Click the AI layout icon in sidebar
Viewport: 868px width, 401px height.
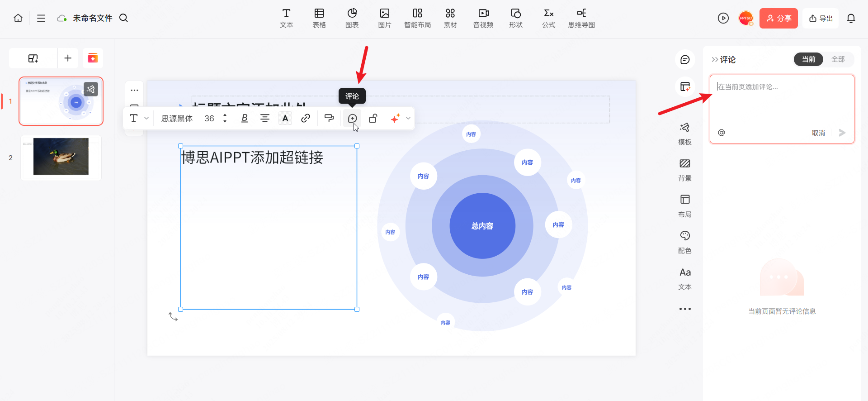[x=685, y=86]
